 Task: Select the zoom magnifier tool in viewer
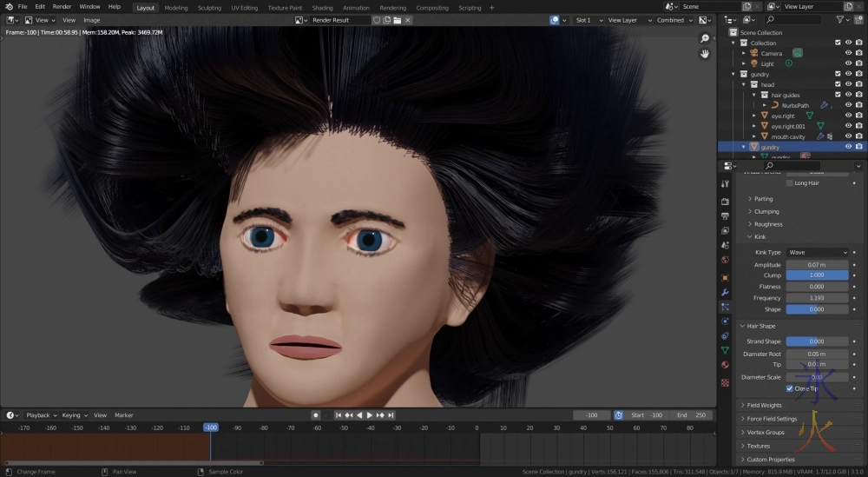(705, 38)
